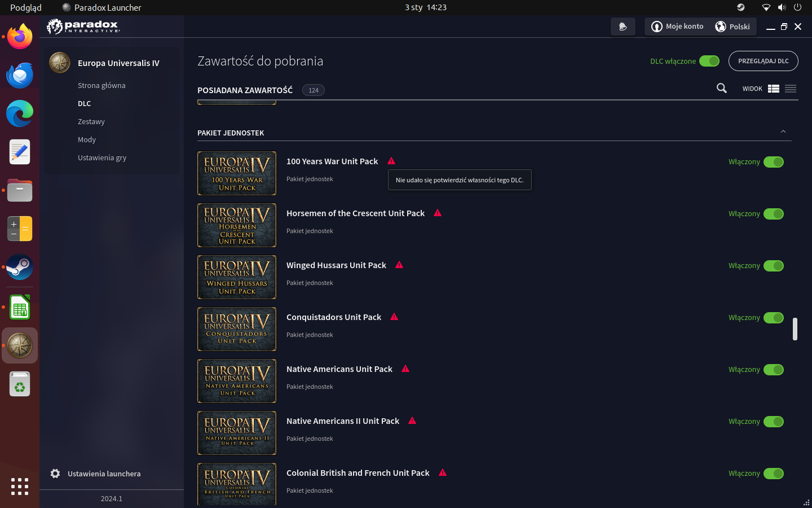Click the Europa Universalis IV game icon
The image size is (812, 508).
click(60, 63)
